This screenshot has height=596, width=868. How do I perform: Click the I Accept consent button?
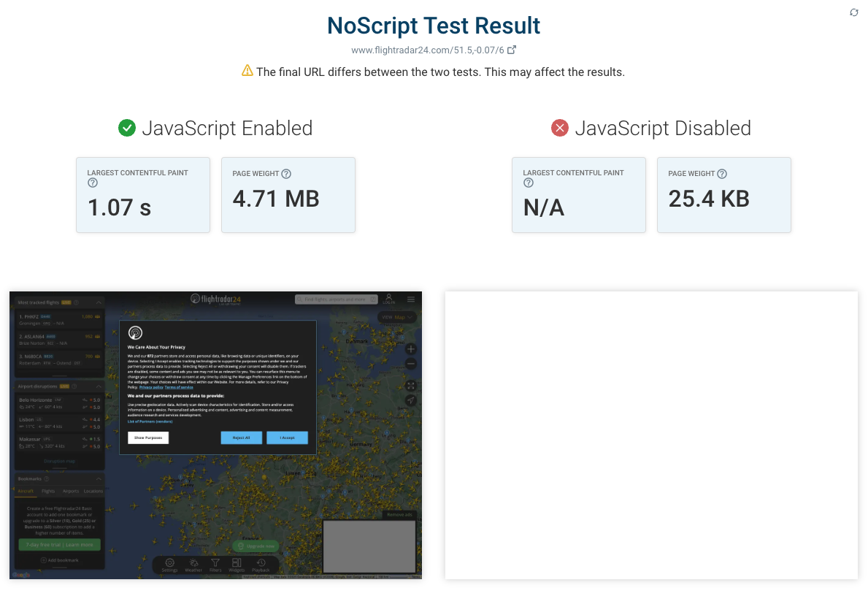tap(287, 438)
